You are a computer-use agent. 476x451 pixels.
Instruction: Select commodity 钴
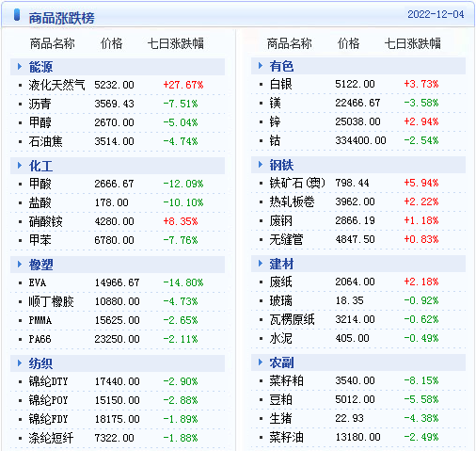275,140
